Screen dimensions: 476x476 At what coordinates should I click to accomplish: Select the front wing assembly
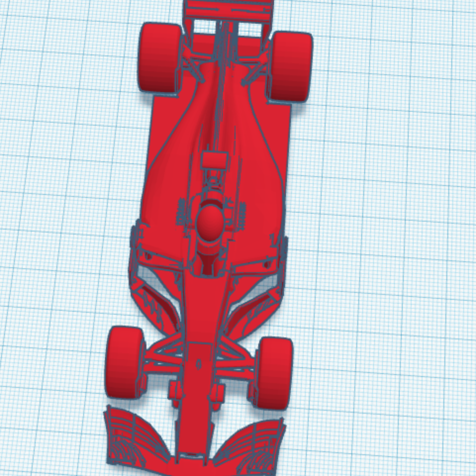[x=198, y=440]
